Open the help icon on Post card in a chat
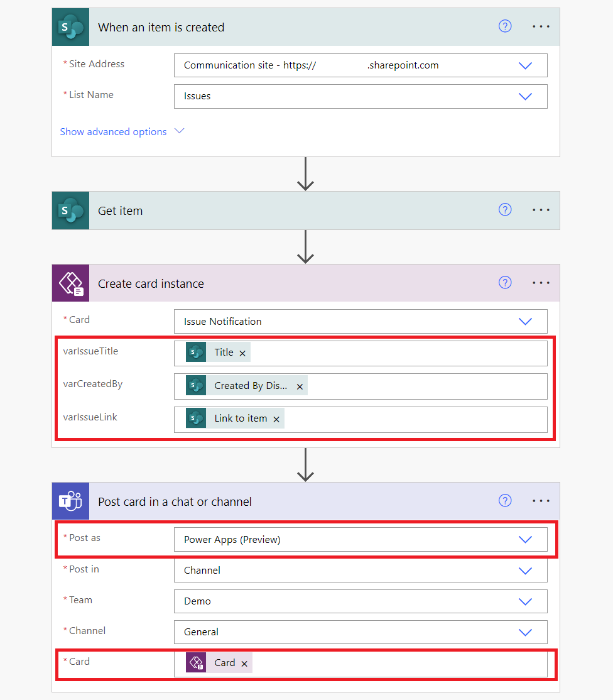 tap(505, 500)
